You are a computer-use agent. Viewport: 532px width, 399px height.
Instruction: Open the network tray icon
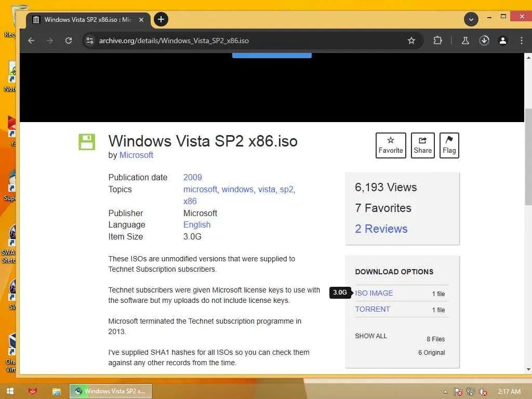[471, 392]
